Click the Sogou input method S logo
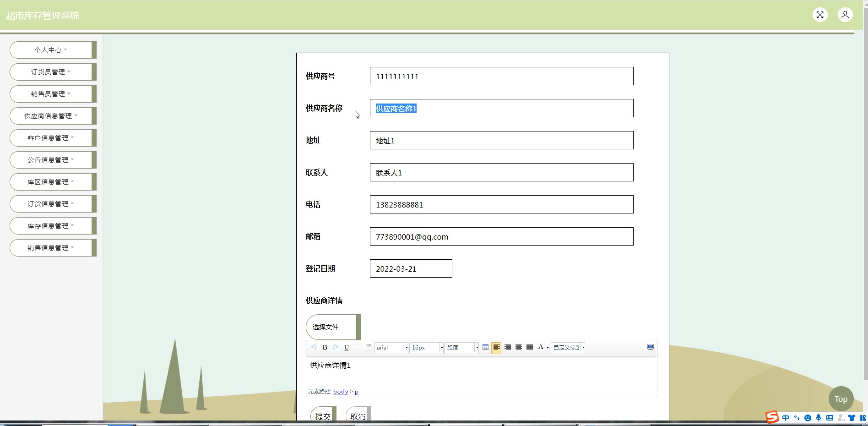 coord(772,417)
